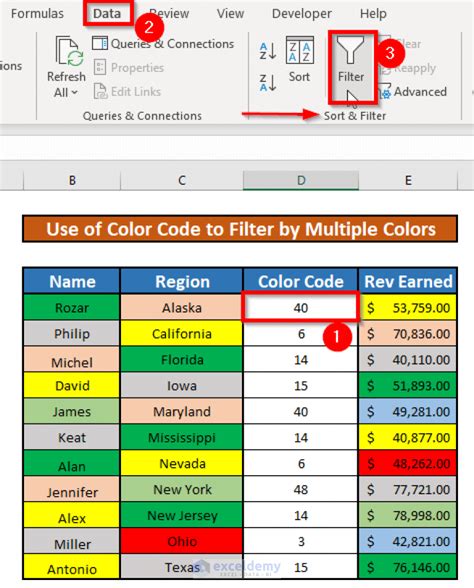Click the 77,721.00 revenue cell
Viewport: 474px width, 588px height.
(408, 489)
